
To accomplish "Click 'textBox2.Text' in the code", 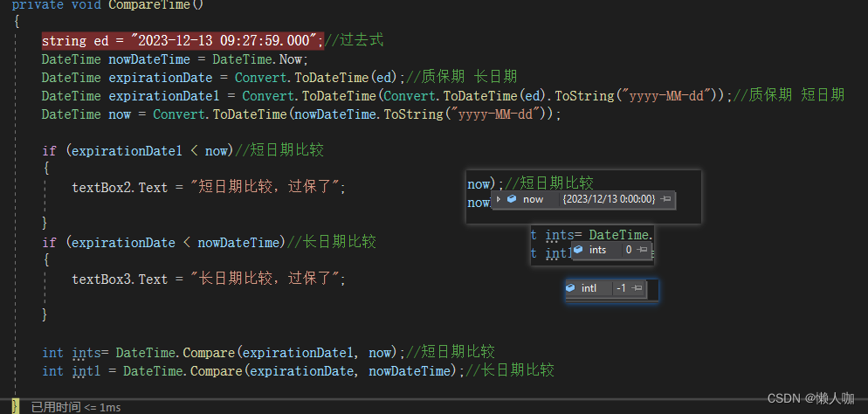I will [120, 188].
